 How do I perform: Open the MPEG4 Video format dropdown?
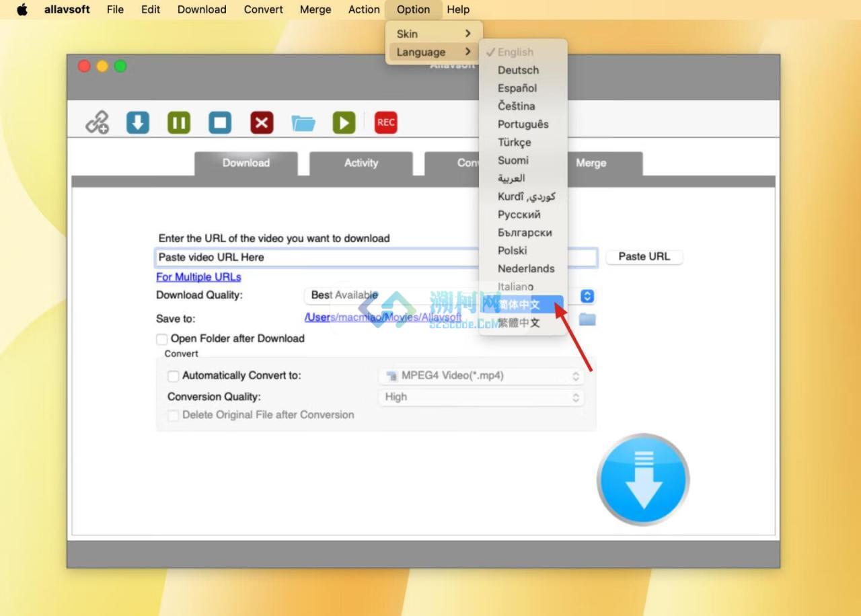click(481, 376)
